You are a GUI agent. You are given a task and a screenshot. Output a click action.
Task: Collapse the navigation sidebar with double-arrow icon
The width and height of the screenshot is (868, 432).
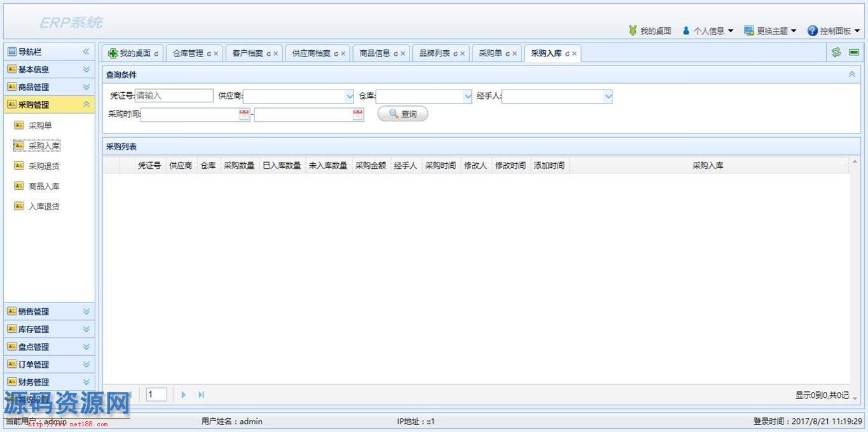click(86, 52)
